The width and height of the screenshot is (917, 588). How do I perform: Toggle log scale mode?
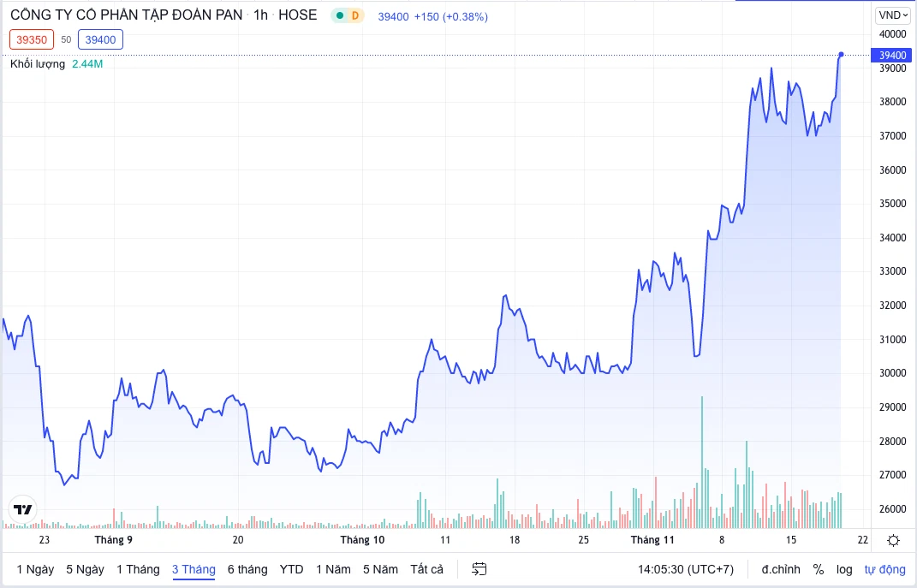[844, 569]
